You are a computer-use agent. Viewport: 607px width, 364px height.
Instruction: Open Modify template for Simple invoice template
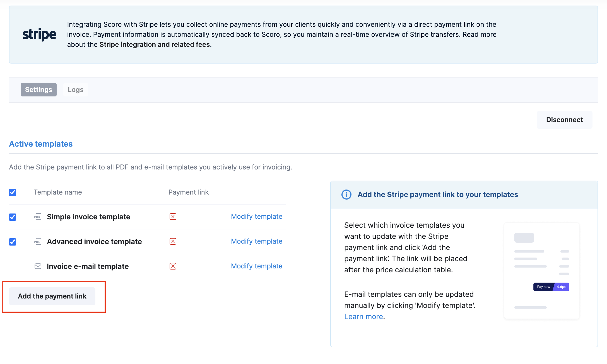(x=257, y=217)
